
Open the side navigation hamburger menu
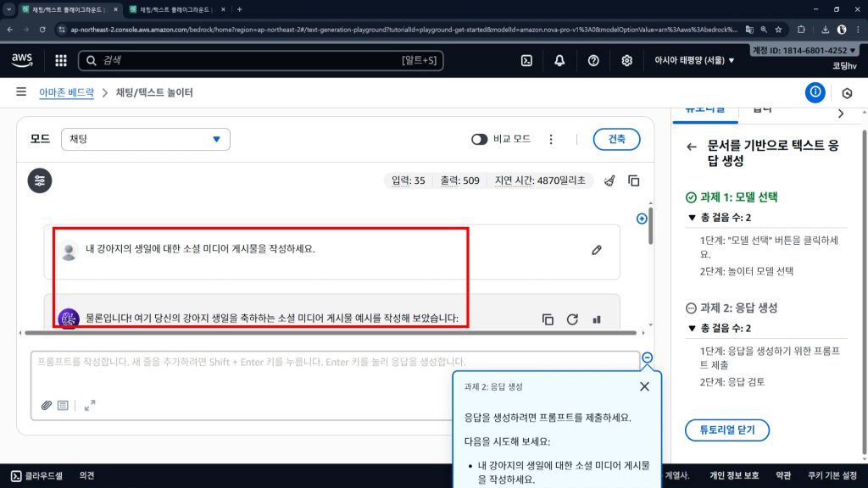pyautogui.click(x=21, y=91)
